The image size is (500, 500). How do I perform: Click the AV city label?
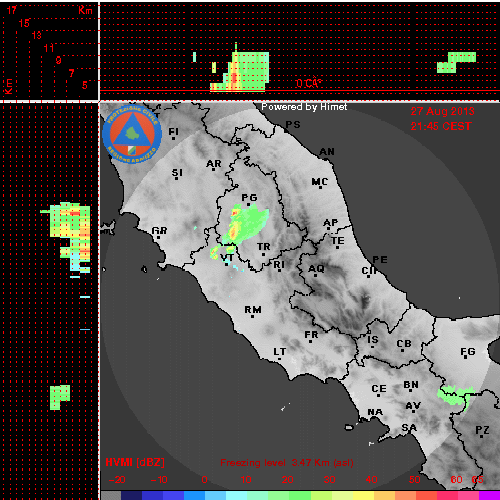413,406
